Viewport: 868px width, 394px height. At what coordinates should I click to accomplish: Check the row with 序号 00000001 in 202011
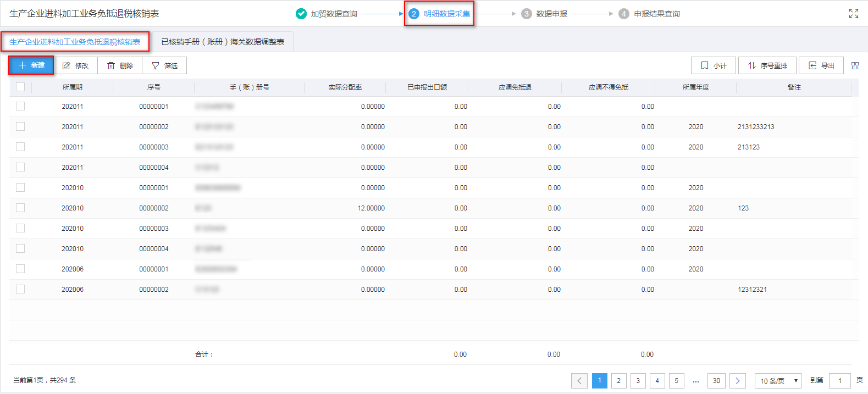[20, 106]
